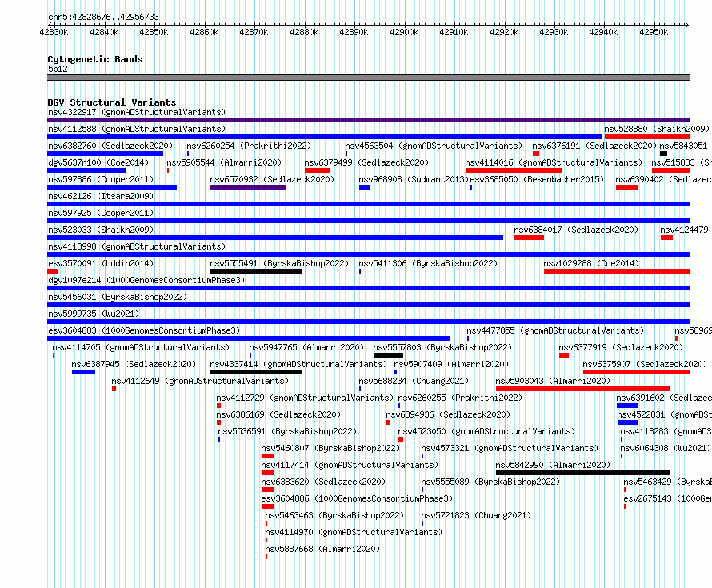Click nsv5907409 (Almarri2020) label
Image resolution: width=712 pixels, height=588 pixels.
451,364
